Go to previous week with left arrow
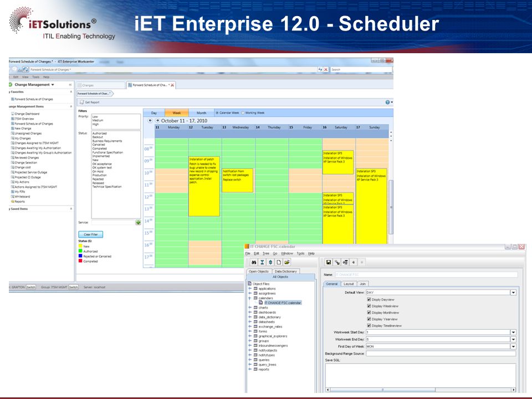 [x=150, y=120]
